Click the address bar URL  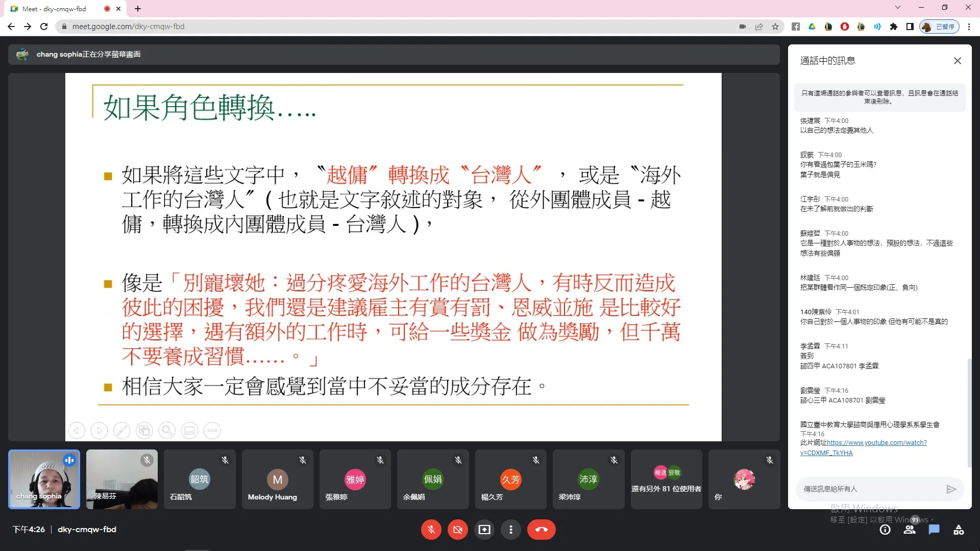[x=128, y=27]
